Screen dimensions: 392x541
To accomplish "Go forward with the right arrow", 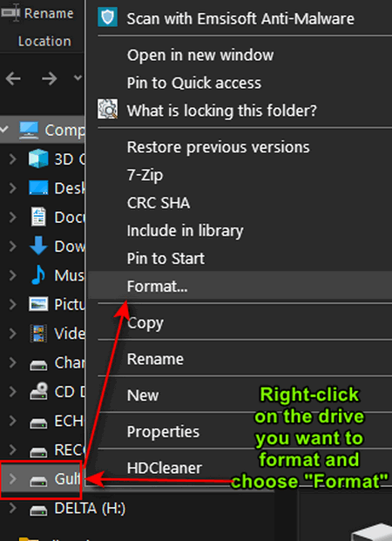I will point(50,79).
